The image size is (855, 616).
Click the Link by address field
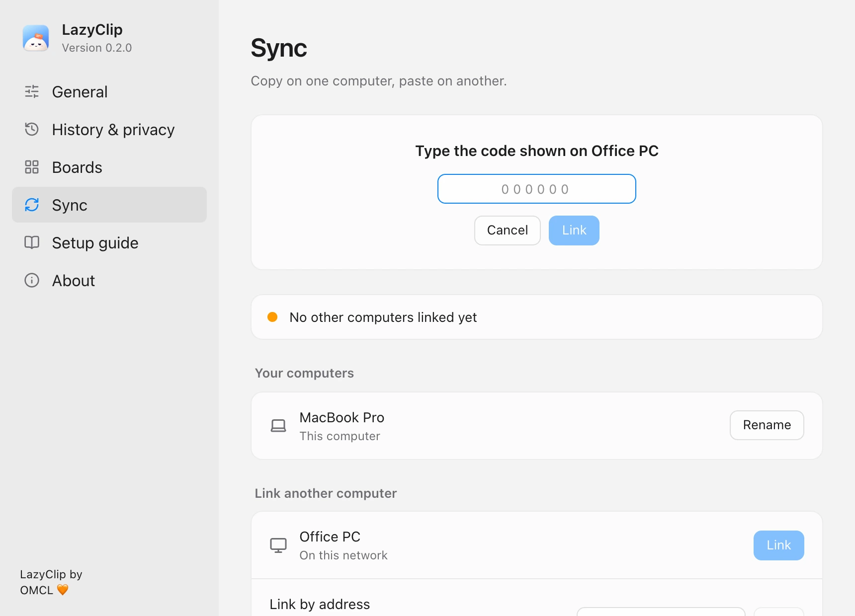point(661,612)
